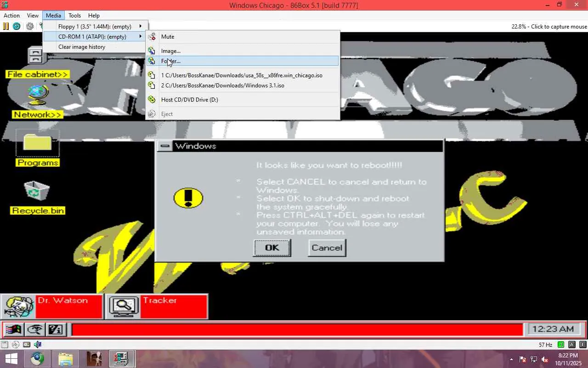
Task: Click the Caps Lock 'A' indicator
Action: tap(572, 345)
